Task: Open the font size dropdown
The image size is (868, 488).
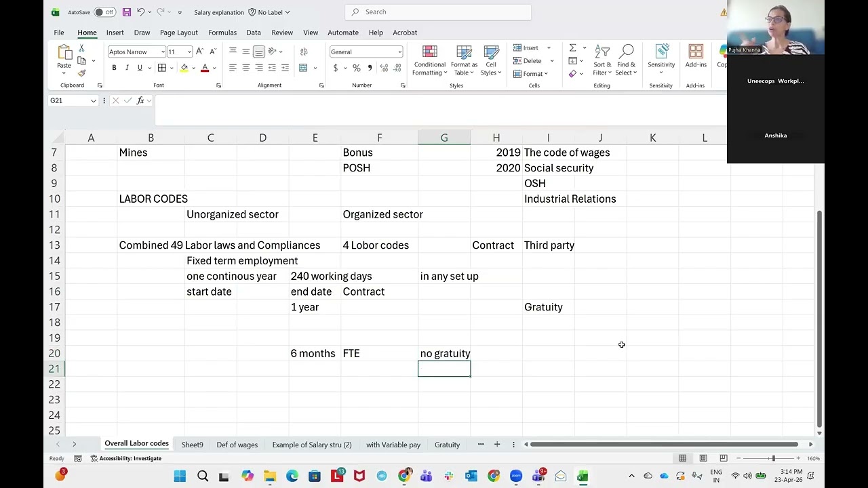Action: (x=189, y=52)
